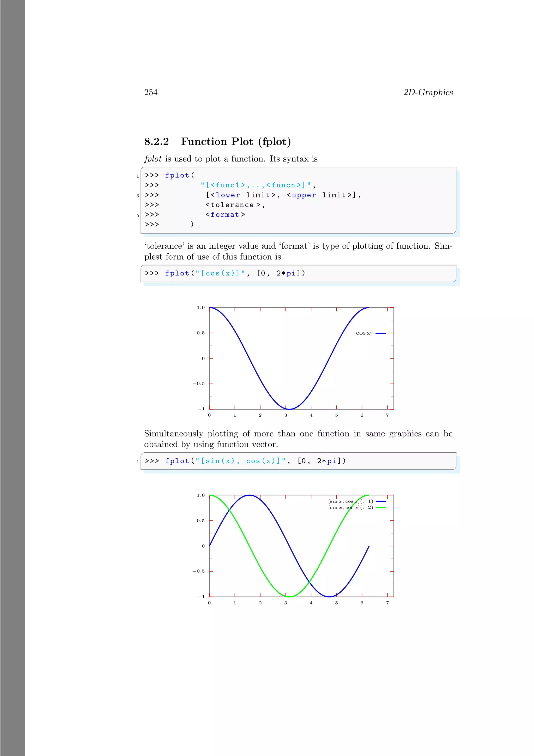This screenshot has width=534, height=756.
Task: Click the header text 2D-Graphics
Action: point(428,93)
